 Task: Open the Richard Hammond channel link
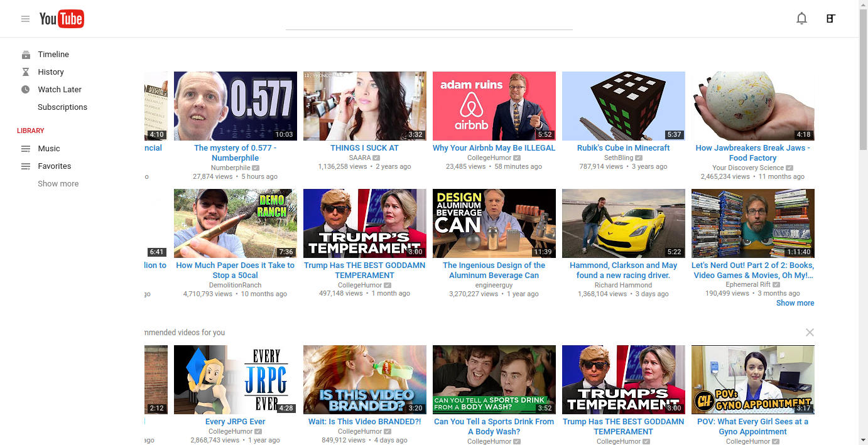pos(624,286)
